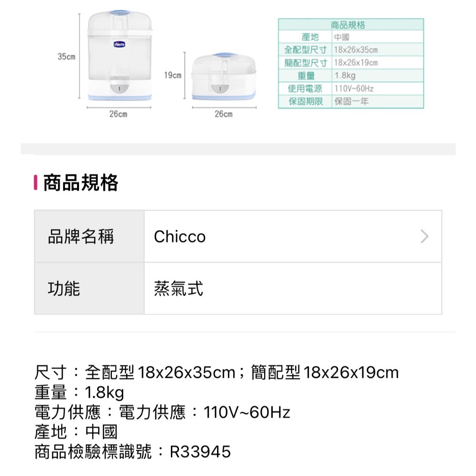This screenshot has height=476, width=476.
Task: Open the Chicco brand detail chevron
Action: coord(425,237)
